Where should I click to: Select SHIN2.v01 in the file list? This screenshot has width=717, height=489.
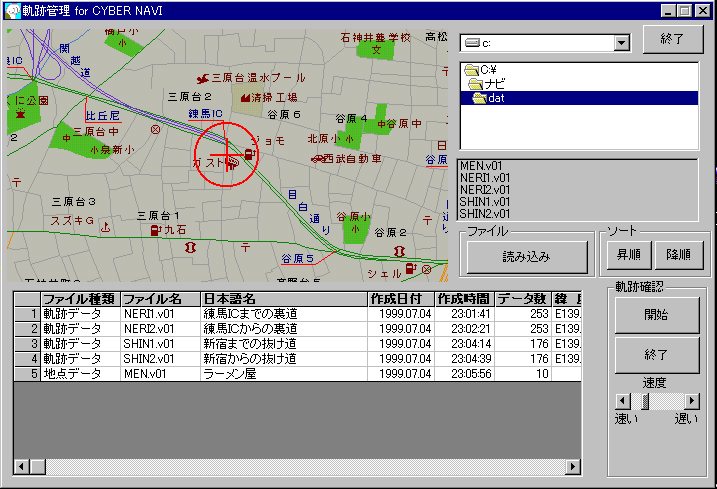[x=485, y=213]
